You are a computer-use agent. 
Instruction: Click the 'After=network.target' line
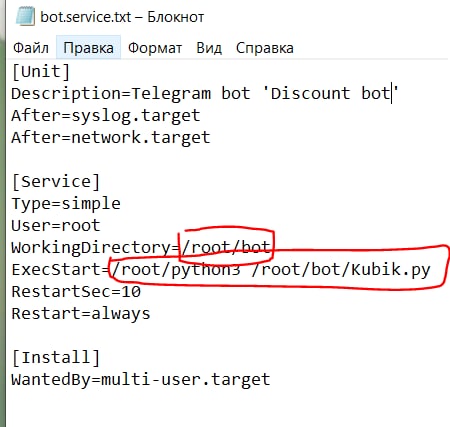click(111, 138)
